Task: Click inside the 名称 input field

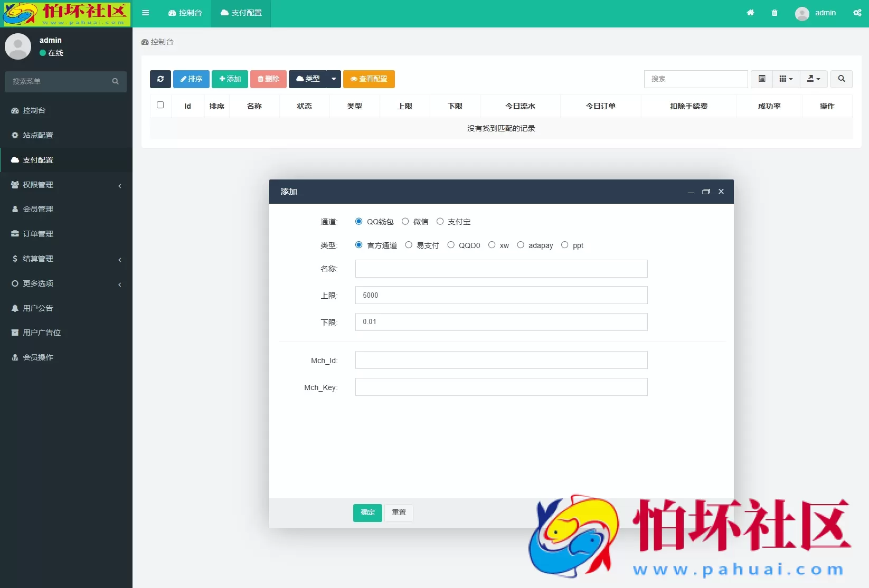Action: [500, 269]
